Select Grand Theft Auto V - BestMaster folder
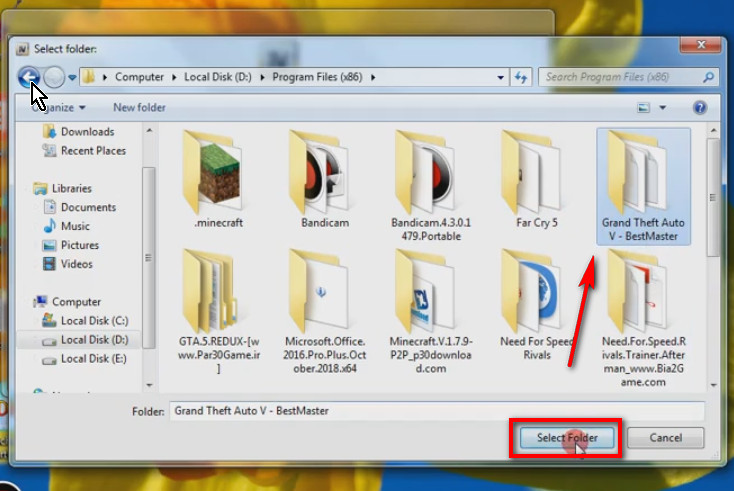734x491 pixels. pos(643,186)
